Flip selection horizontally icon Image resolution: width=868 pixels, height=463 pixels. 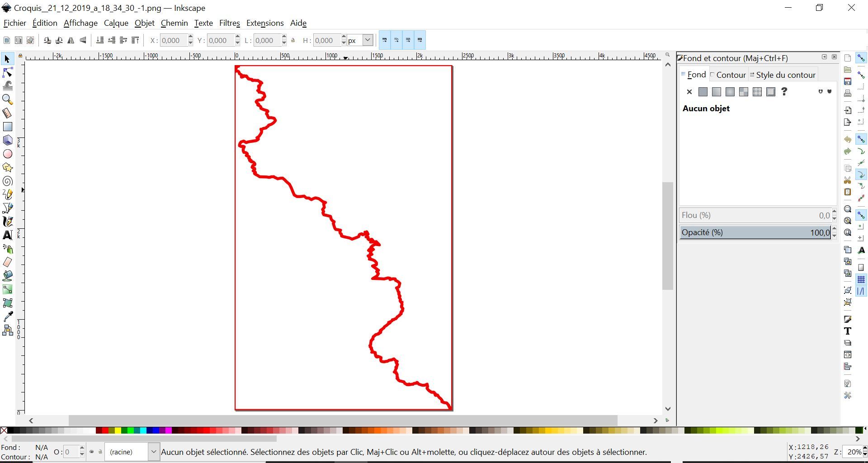71,40
